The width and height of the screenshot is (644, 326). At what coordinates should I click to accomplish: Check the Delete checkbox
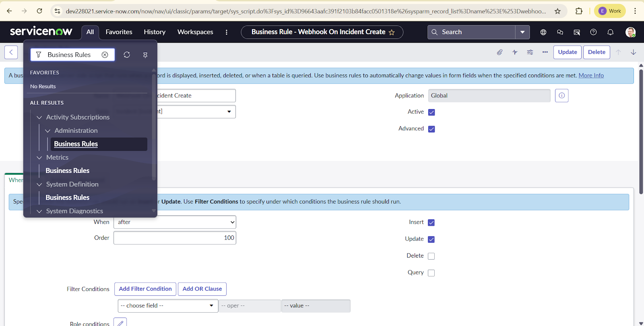431,256
